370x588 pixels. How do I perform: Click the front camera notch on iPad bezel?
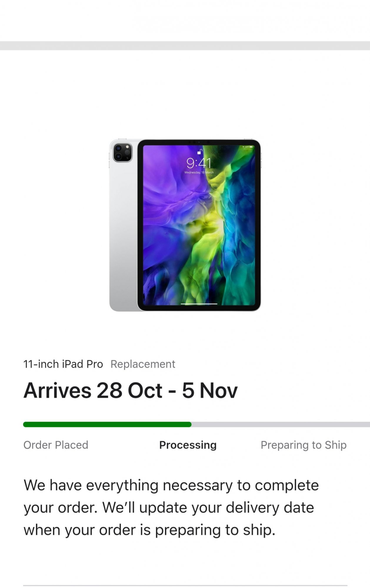click(x=199, y=142)
